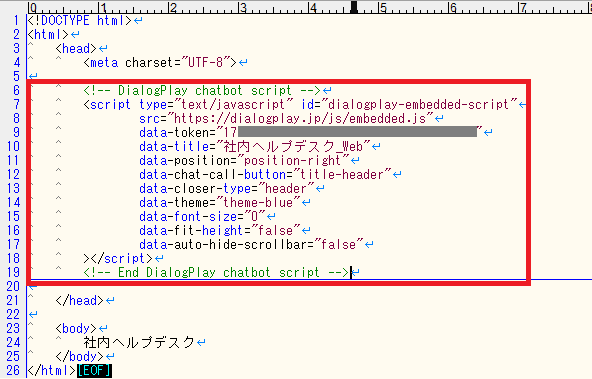592x379 pixels.
Task: Click line number 5 in the gutter
Action: pyautogui.click(x=16, y=76)
